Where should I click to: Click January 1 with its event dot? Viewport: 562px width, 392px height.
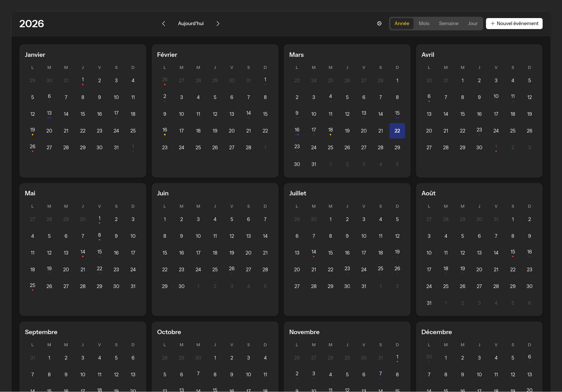click(x=83, y=80)
